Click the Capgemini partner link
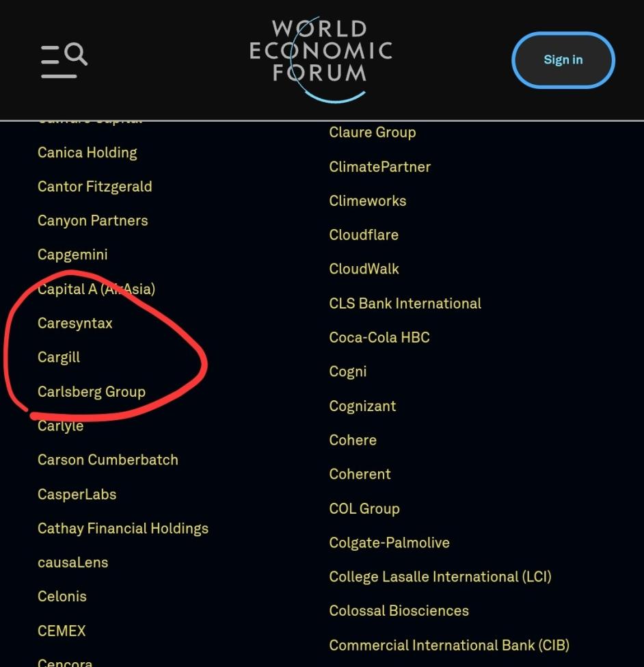The height and width of the screenshot is (667, 644). coord(72,254)
